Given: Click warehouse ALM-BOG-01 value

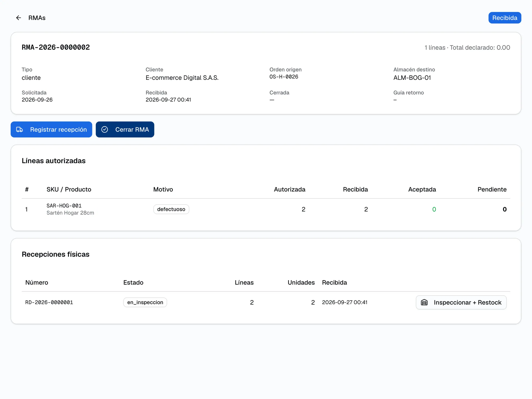Looking at the screenshot, I should pyautogui.click(x=412, y=78).
